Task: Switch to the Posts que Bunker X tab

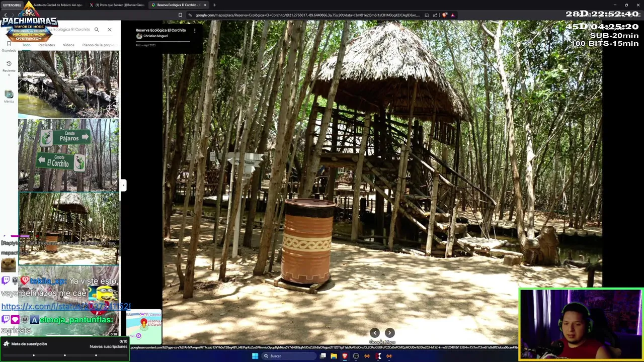Action: tap(117, 5)
